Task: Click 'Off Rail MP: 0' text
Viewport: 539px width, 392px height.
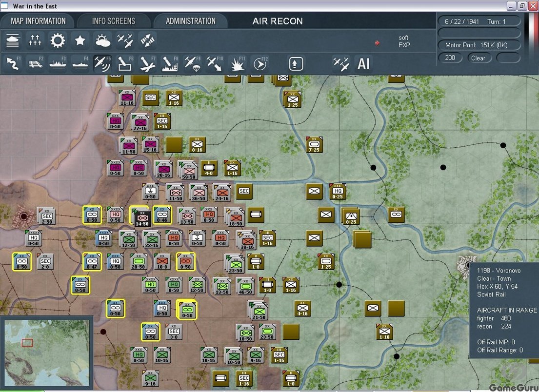Action: point(496,342)
